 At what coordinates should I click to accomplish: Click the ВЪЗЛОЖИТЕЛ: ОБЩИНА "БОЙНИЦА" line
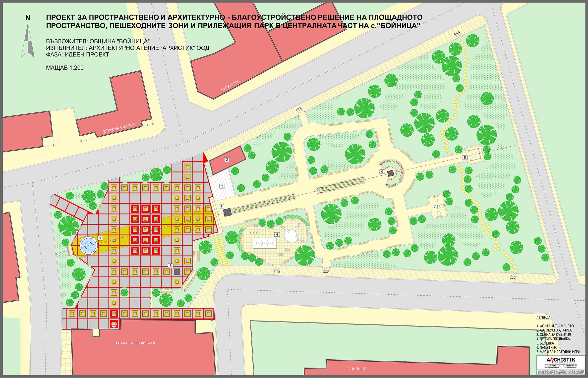tap(98, 41)
